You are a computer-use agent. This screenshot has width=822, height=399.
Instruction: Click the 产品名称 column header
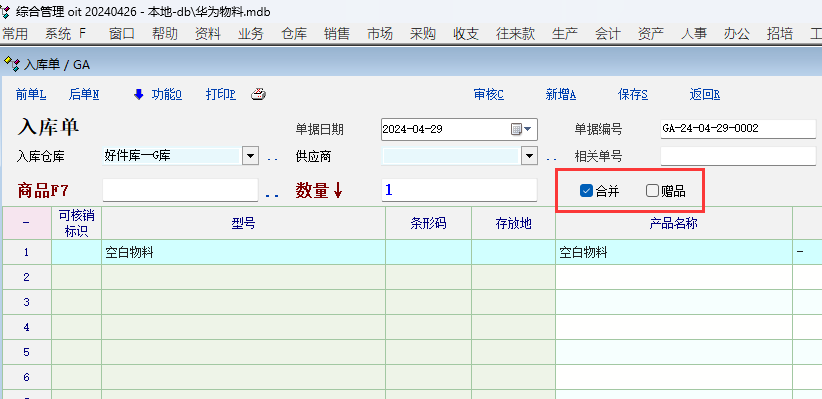coord(674,223)
